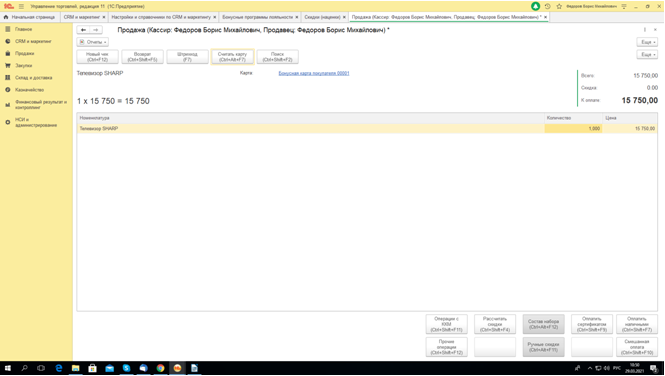
Task: Click the price cell 15 750,00 in table
Action: click(630, 128)
